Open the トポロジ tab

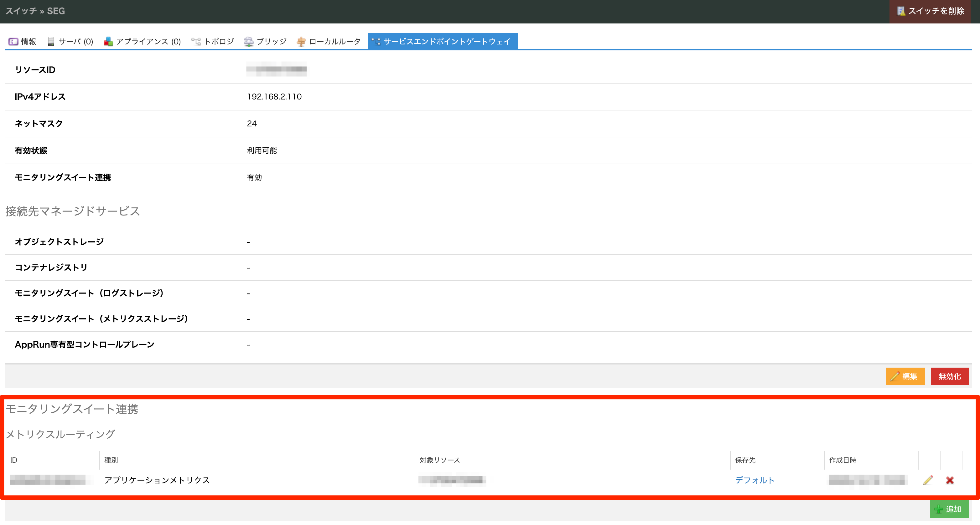[219, 41]
